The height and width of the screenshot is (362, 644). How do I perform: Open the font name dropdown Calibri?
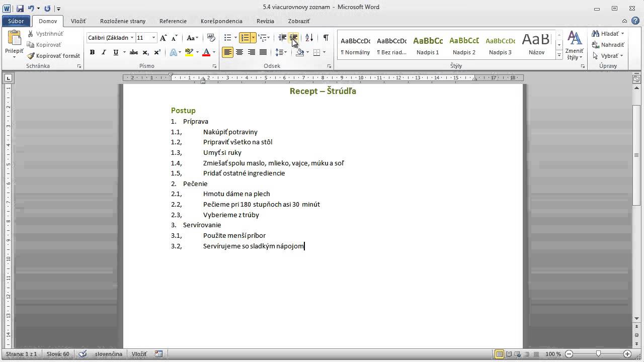132,38
